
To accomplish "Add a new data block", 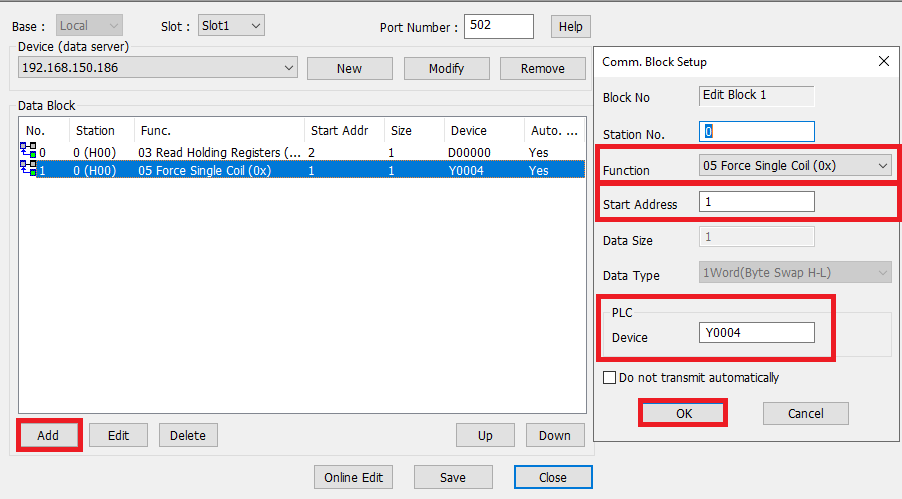I will (x=48, y=435).
